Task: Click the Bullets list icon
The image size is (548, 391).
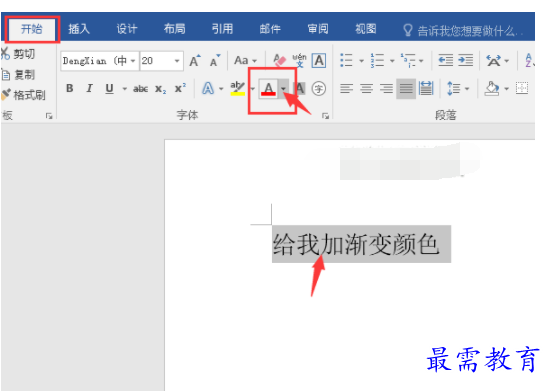Action: point(346,60)
